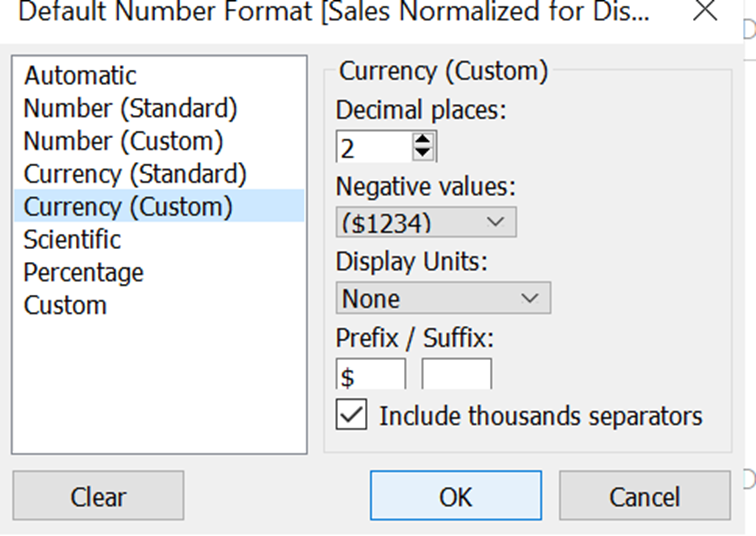Image resolution: width=756 pixels, height=536 pixels.
Task: Choose Custom format at list bottom
Action: coord(65,305)
